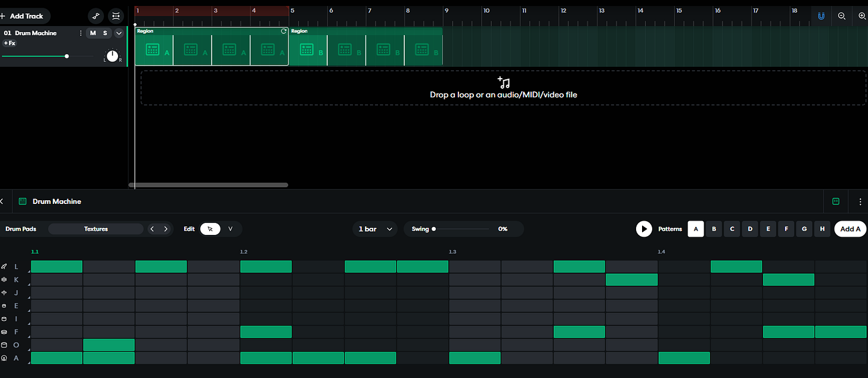Open the Drum Machine track options kebab menu
This screenshot has height=378, width=868.
[80, 33]
